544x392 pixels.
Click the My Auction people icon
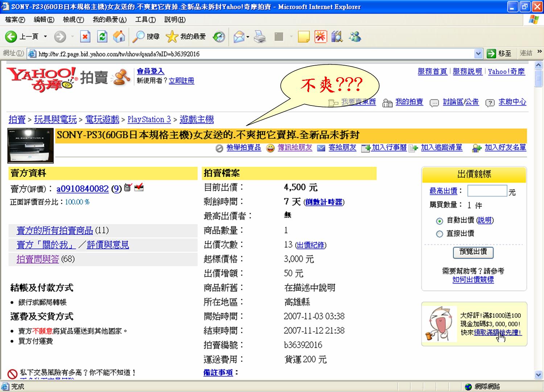point(388,103)
